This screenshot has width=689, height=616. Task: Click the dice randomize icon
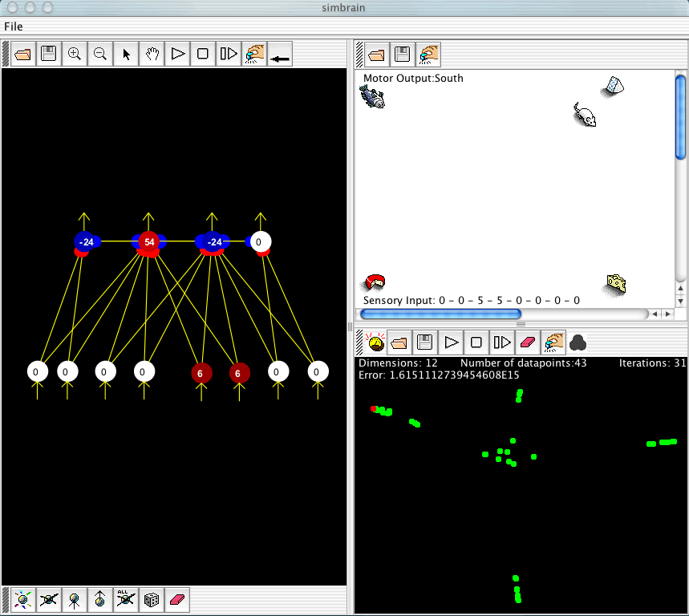[x=151, y=599]
